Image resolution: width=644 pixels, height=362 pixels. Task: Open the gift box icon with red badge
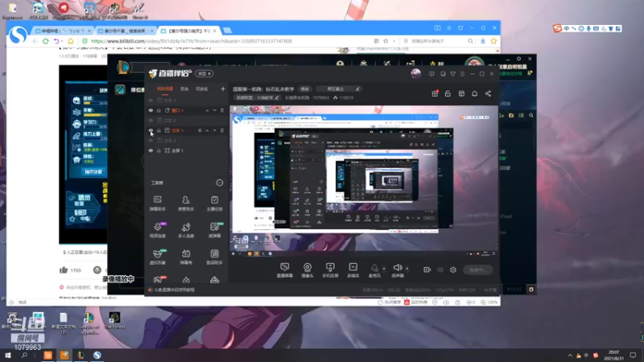pyautogui.click(x=435, y=93)
